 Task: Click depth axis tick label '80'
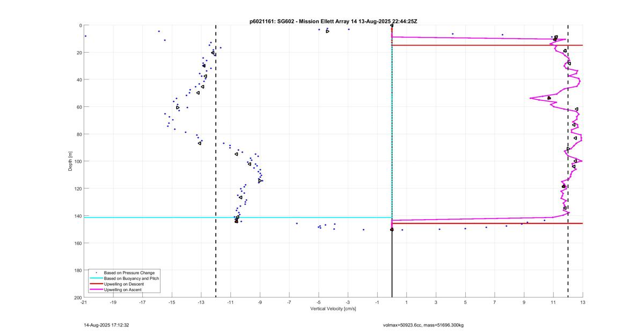[79, 134]
